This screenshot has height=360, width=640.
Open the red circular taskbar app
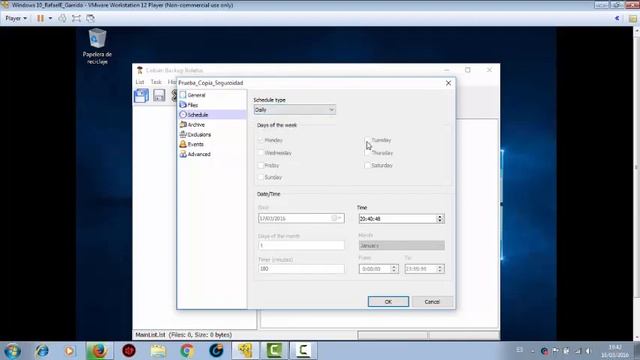129,351
